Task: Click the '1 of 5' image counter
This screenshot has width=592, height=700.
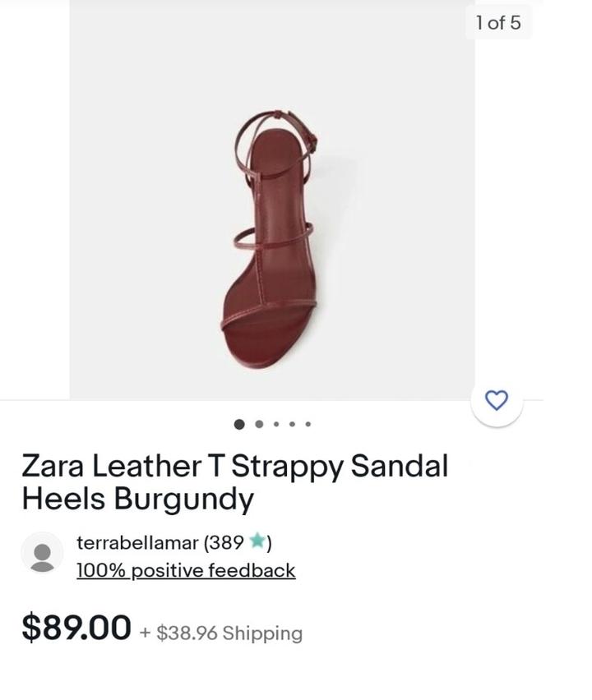Action: click(498, 22)
